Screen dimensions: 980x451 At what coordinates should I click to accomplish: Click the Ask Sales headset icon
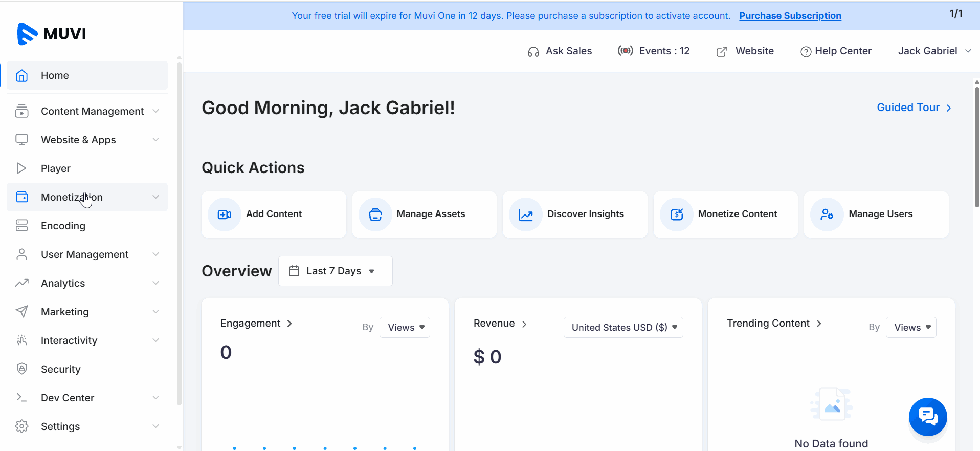pos(533,51)
